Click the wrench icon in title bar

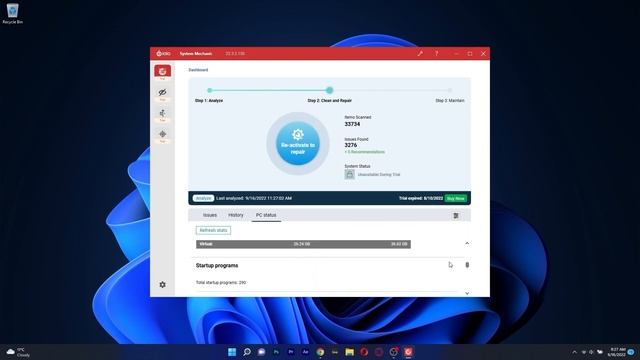420,53
